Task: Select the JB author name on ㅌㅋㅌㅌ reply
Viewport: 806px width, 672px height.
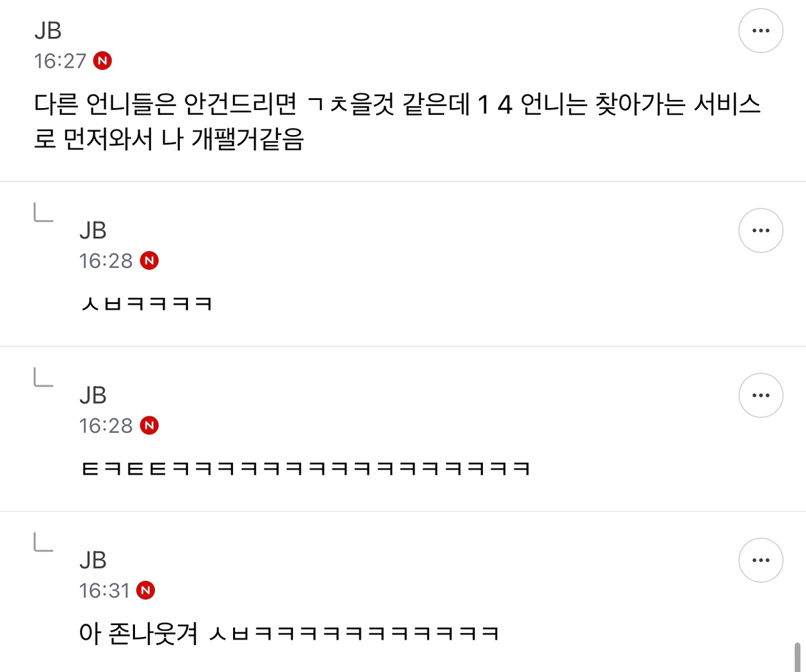Action: click(93, 395)
